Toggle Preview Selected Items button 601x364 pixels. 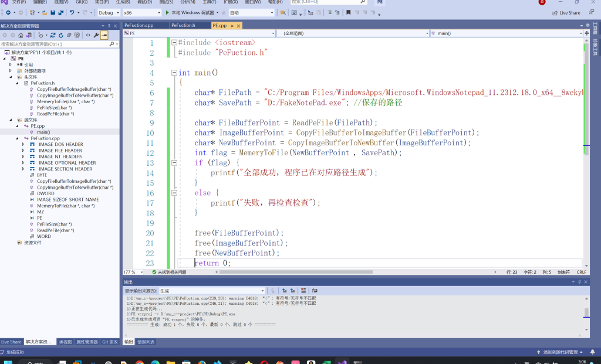104,35
